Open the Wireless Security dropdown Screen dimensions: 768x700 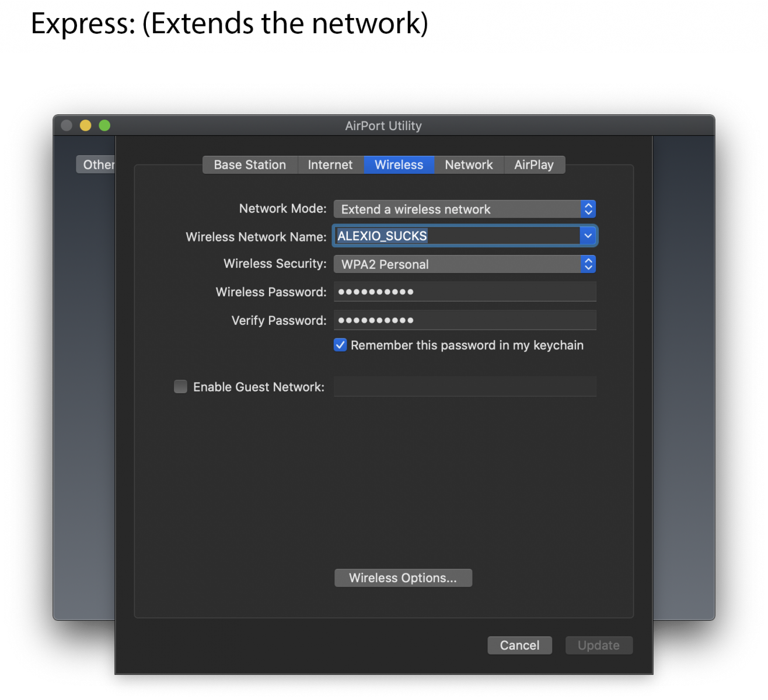[465, 264]
